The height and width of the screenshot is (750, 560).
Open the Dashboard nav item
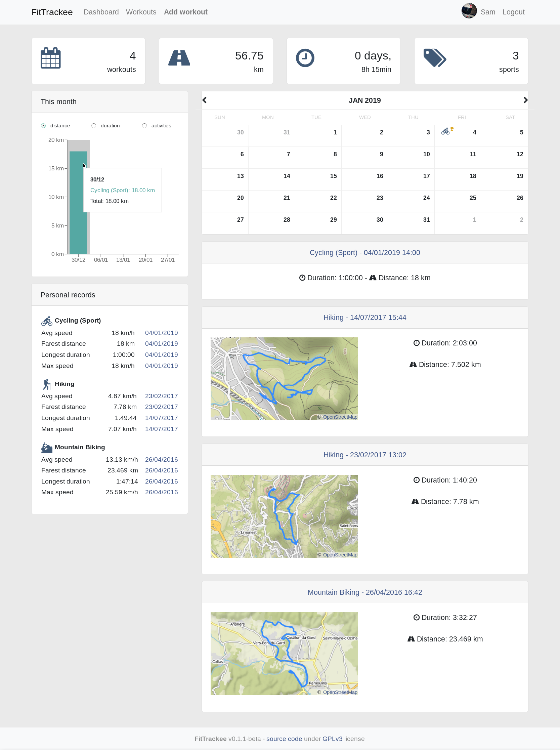101,12
